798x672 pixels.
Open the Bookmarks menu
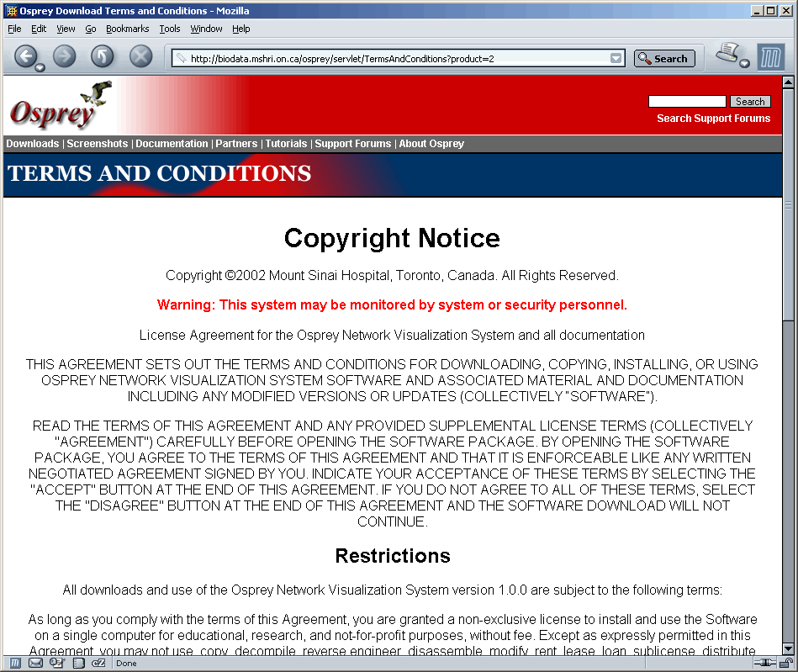pos(127,29)
